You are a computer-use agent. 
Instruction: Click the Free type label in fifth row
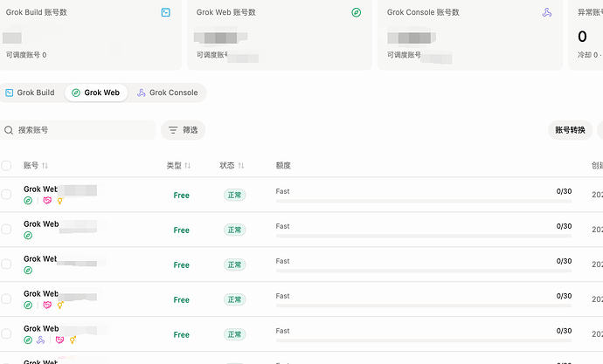(182, 335)
